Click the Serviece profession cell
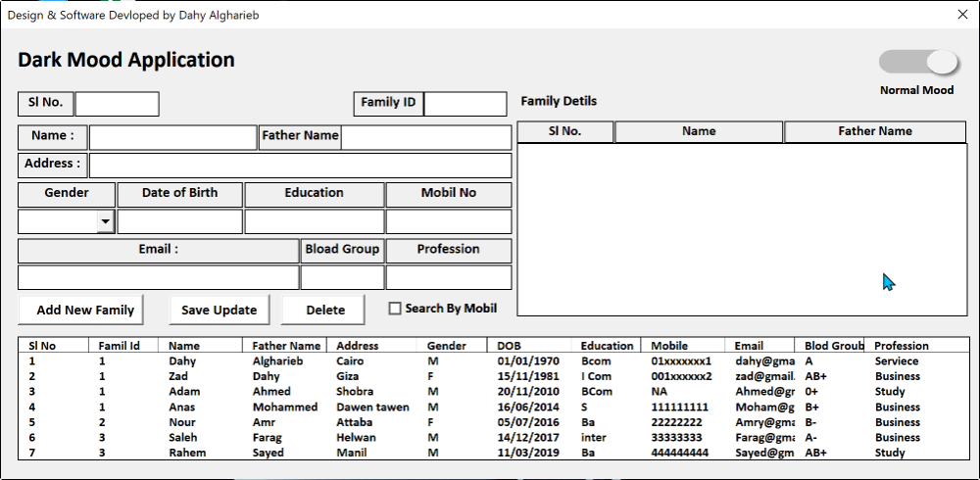 [897, 361]
